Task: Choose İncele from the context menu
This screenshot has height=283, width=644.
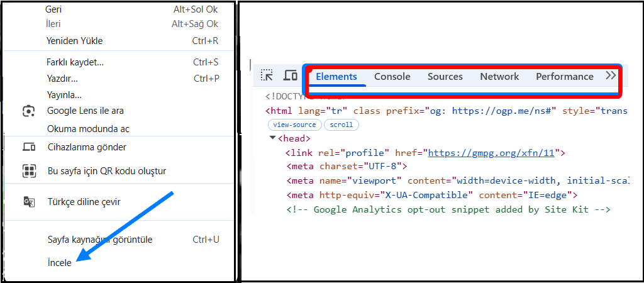Action: coord(60,263)
